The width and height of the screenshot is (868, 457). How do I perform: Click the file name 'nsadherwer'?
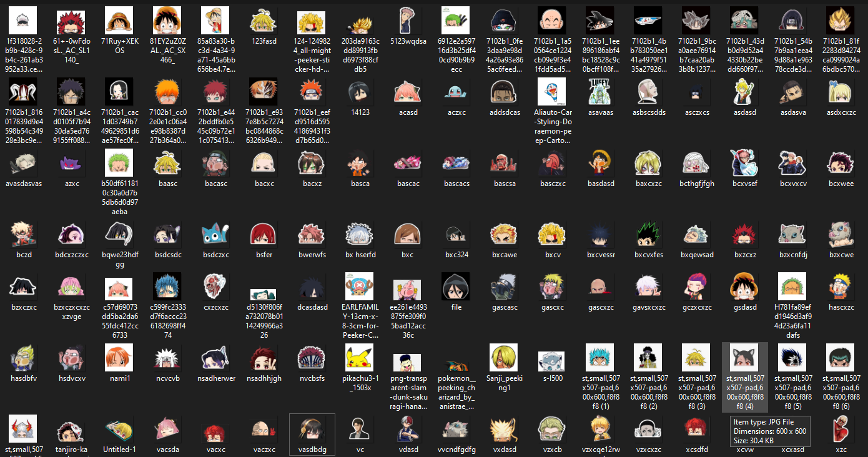[x=216, y=378]
